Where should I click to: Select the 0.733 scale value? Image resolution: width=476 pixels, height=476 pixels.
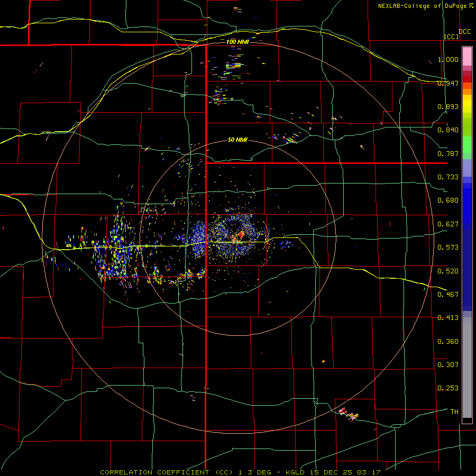point(448,177)
